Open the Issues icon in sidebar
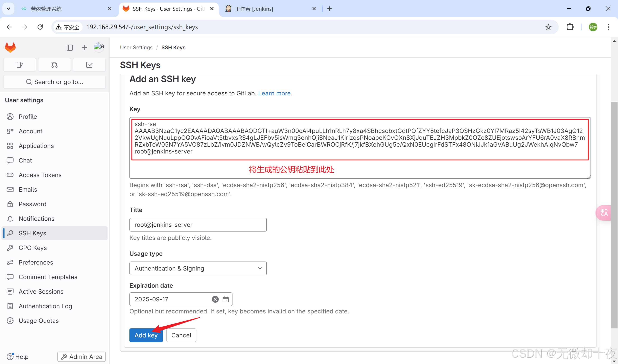618x364 pixels. click(20, 65)
